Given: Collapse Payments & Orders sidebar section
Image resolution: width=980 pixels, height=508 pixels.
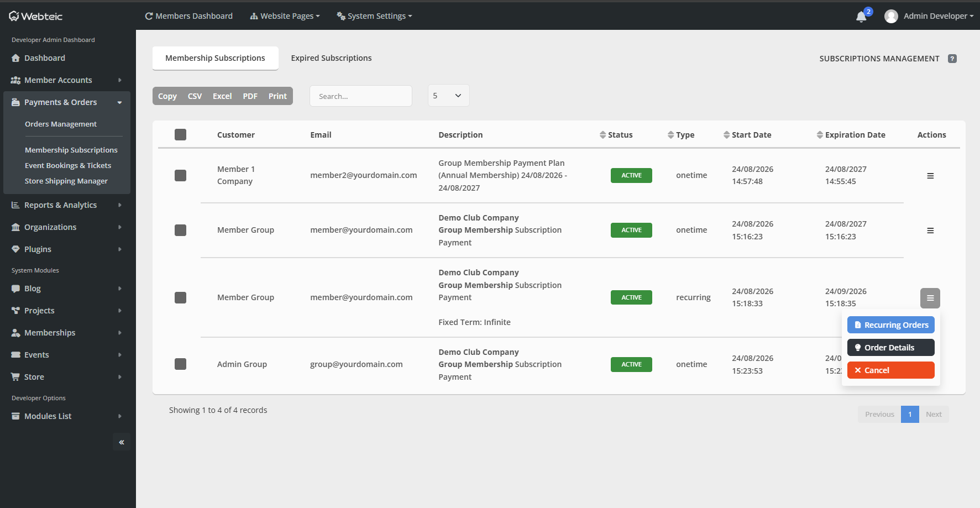Looking at the screenshot, I should click(67, 102).
